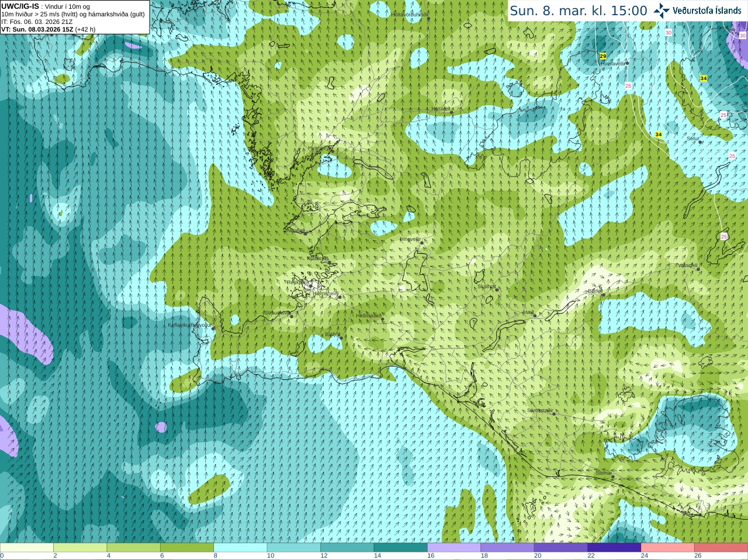
Task: Pick the red legend swatch above 26 m/s
Action: tap(721, 548)
